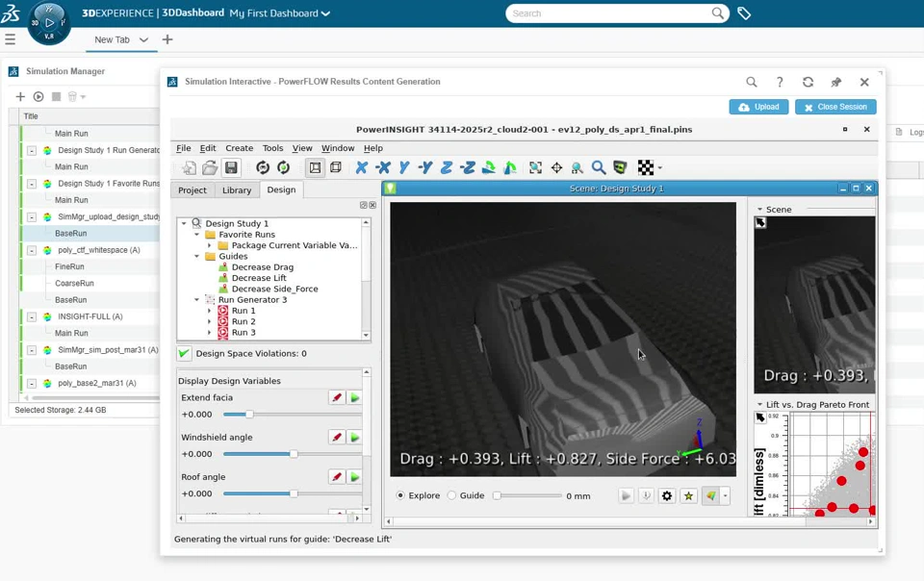Click the fit-to-view frame icon
The height and width of the screenshot is (581, 924).
535,167
